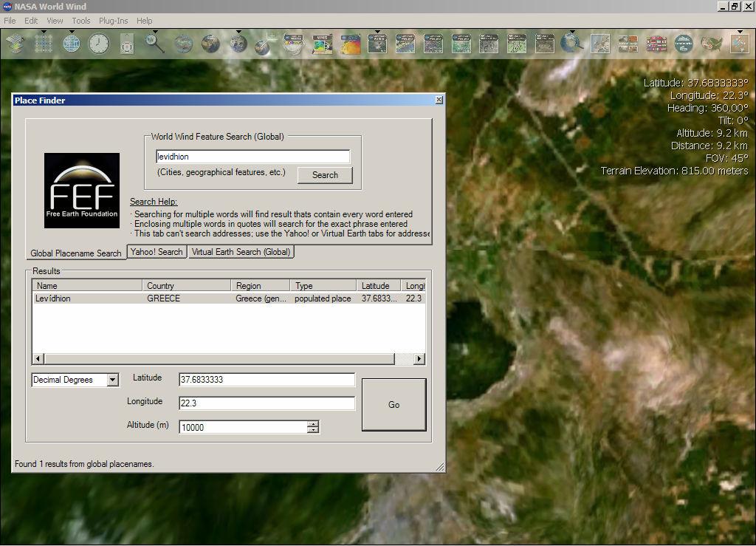This screenshot has width=756, height=546.
Task: Sort results by the Name column header
Action: pyautogui.click(x=87, y=285)
